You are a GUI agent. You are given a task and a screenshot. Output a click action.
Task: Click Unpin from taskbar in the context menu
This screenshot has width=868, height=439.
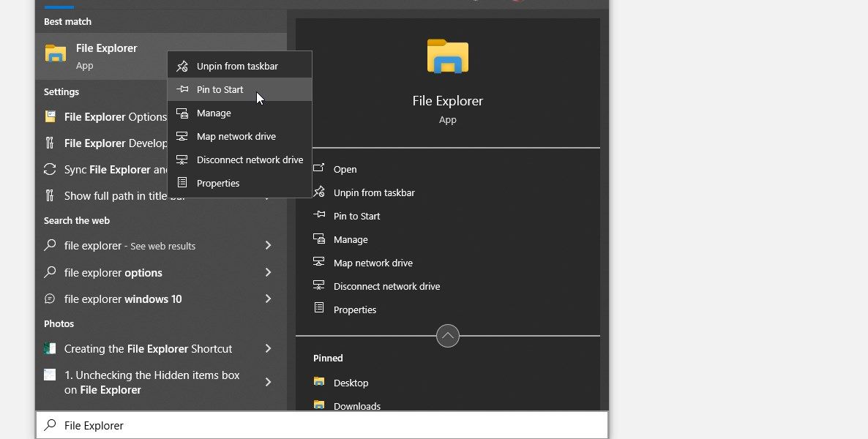[x=236, y=65]
